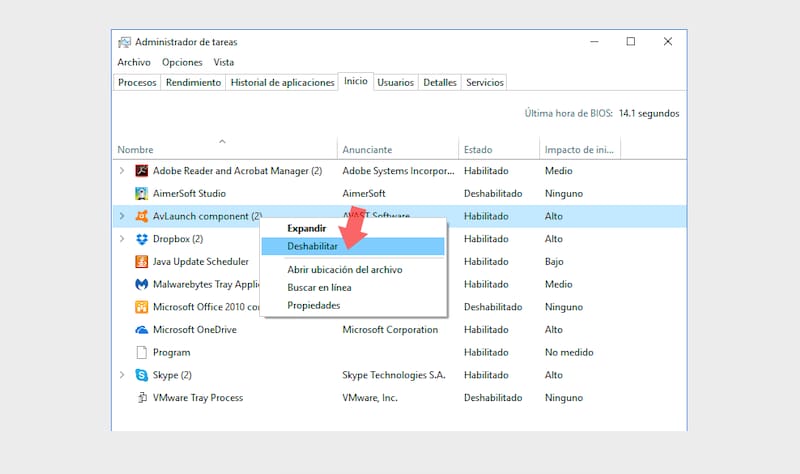800x474 pixels.
Task: Click the Microsoft Office 2010 icon
Action: click(x=141, y=307)
